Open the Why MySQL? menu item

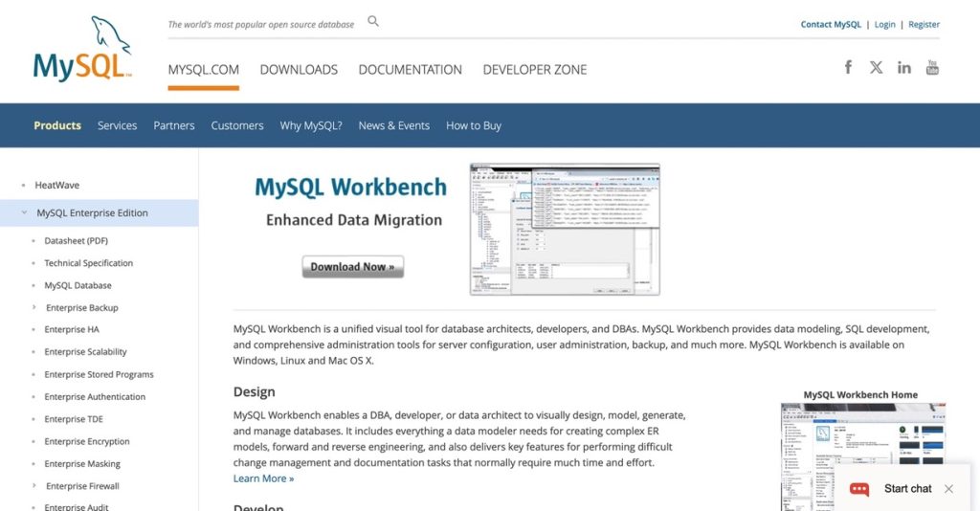(311, 125)
